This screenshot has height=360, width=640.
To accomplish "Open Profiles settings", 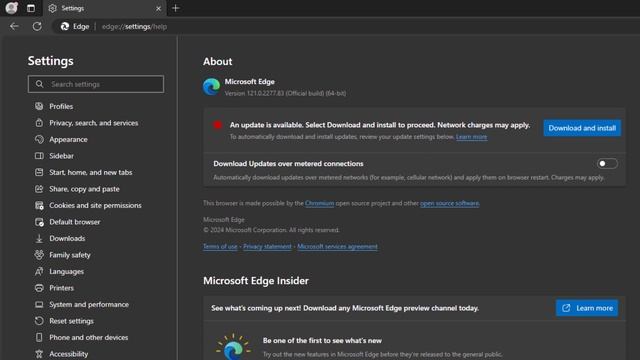I will coord(61,106).
